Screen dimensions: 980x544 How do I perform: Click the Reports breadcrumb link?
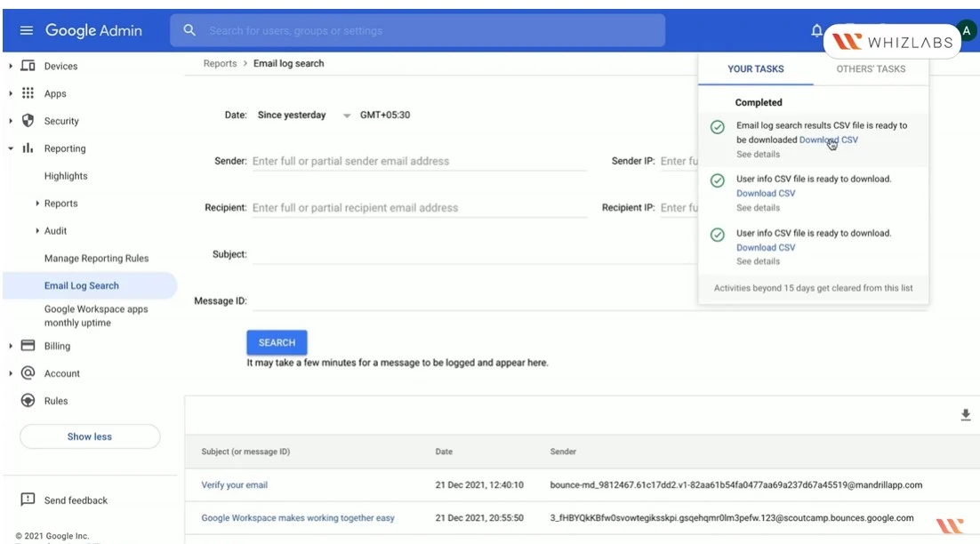[x=220, y=63]
